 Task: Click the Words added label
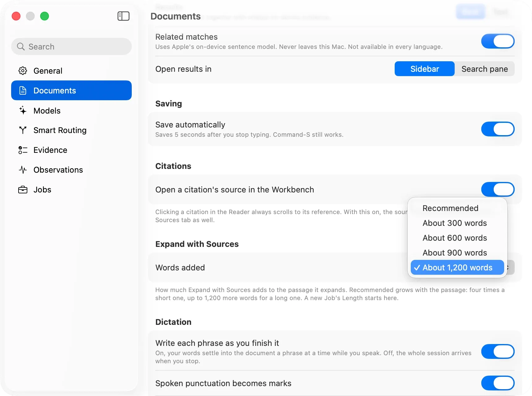point(180,268)
